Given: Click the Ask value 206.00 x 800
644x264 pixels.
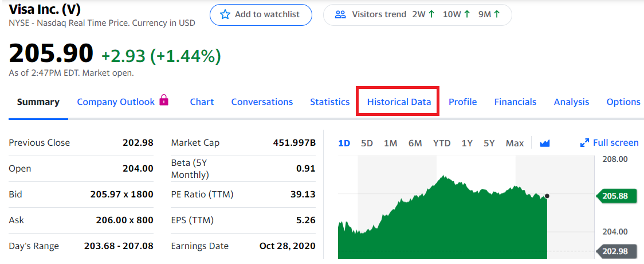Looking at the screenshot, I should click(x=125, y=220).
